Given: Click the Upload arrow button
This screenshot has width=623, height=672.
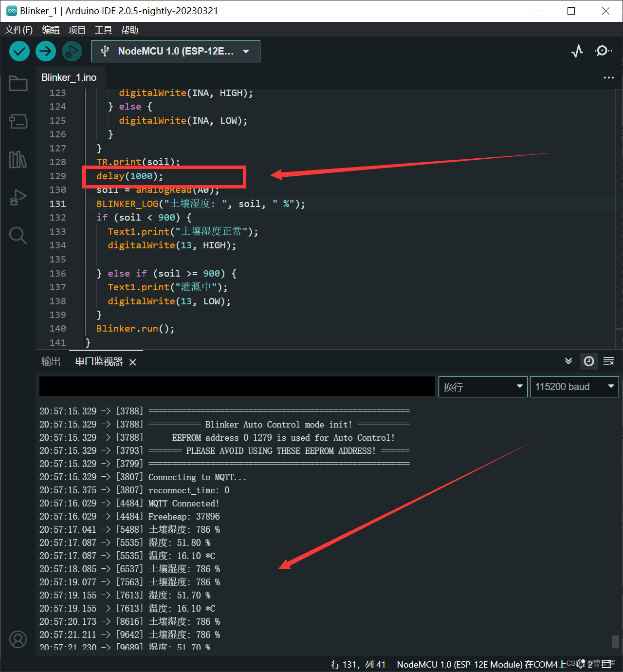Looking at the screenshot, I should pyautogui.click(x=46, y=51).
